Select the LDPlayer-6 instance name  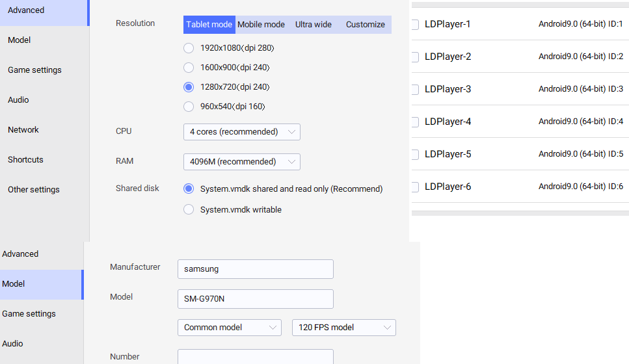pyautogui.click(x=448, y=187)
